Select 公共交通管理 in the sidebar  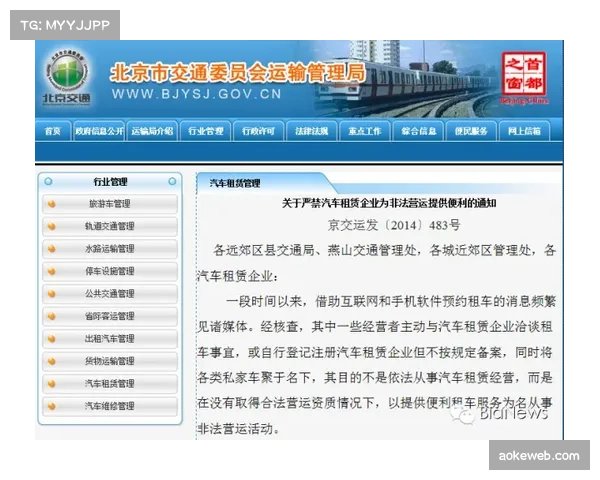(110, 294)
